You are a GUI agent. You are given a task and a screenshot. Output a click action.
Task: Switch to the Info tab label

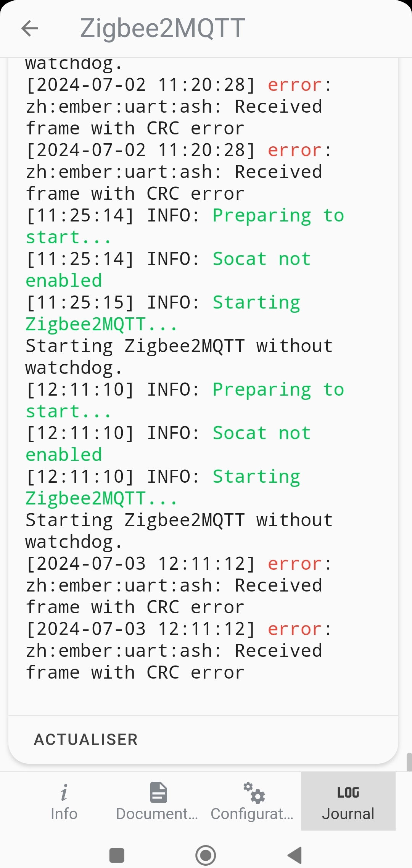click(x=64, y=814)
